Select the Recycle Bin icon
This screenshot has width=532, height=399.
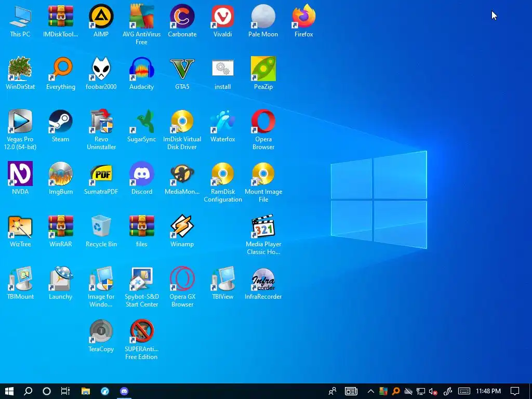(x=101, y=231)
